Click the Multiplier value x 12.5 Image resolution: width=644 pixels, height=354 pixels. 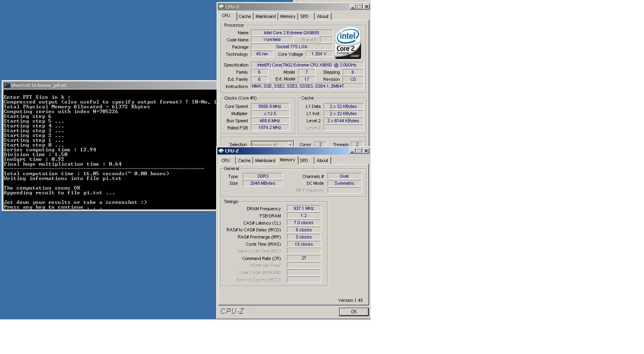tap(270, 113)
